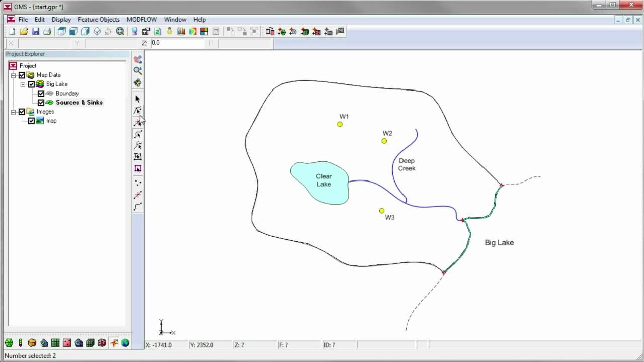644x362 pixels.
Task: Click the calculator icon in toolbar
Action: tap(216, 31)
